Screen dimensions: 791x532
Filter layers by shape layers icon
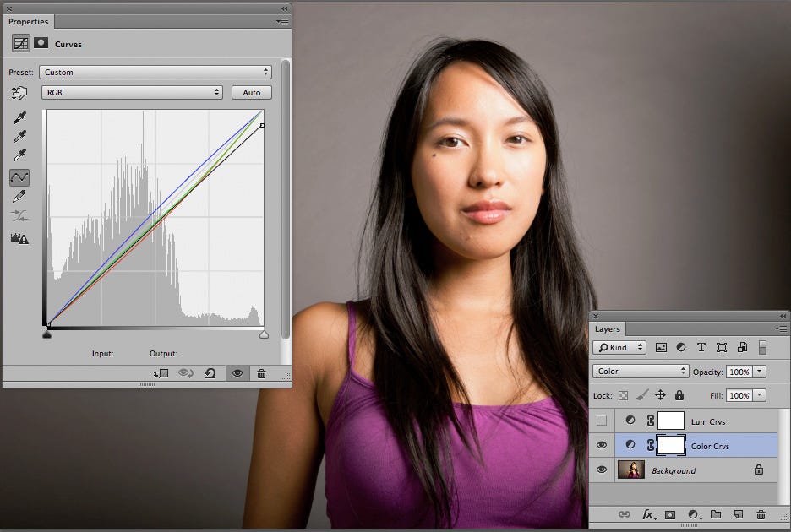[x=722, y=347]
